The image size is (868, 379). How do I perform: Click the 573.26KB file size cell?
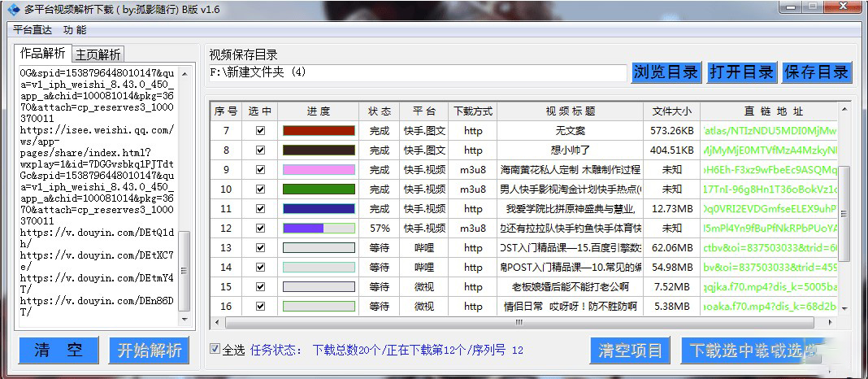pyautogui.click(x=671, y=131)
